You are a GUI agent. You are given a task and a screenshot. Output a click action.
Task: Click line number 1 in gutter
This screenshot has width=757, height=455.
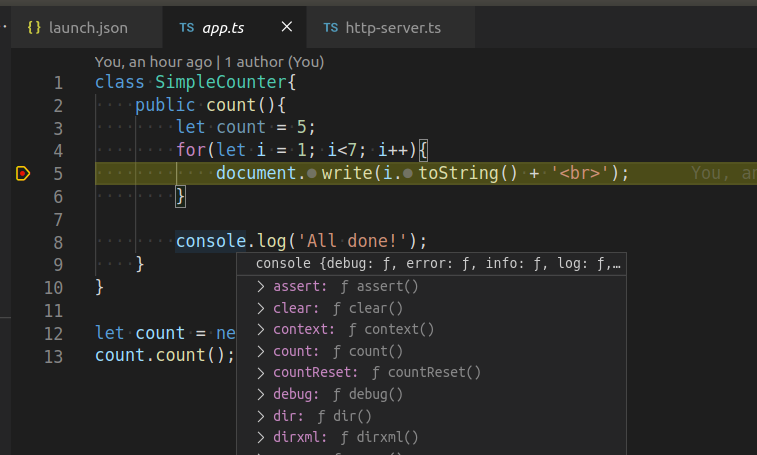tap(58, 83)
